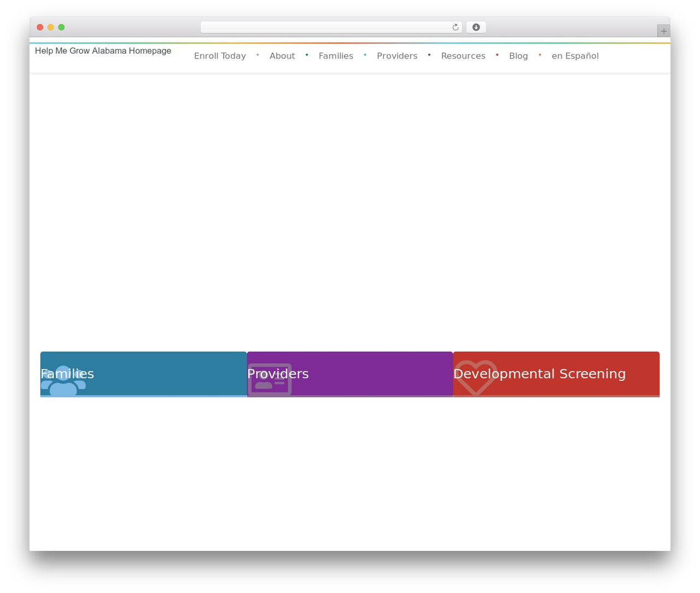
Task: Click the Developmental Screening heart icon
Action: click(476, 378)
